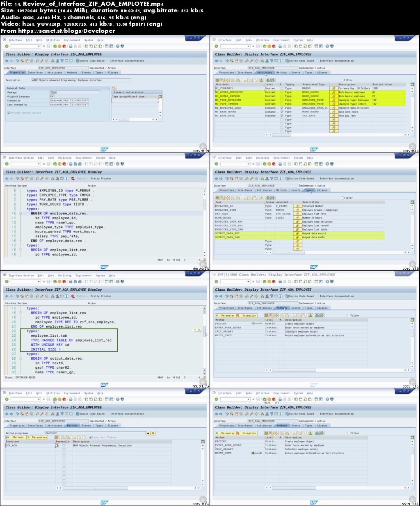Image resolution: width=420 pixels, height=506 pixels.
Task: Click the Create new session icon in the Properties-tab frame
Action: coord(106,46)
